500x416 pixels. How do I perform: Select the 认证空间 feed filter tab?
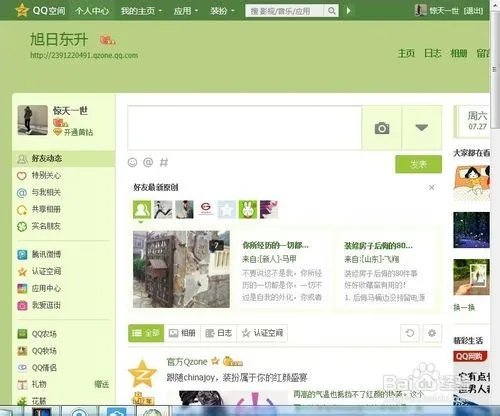tap(262, 333)
